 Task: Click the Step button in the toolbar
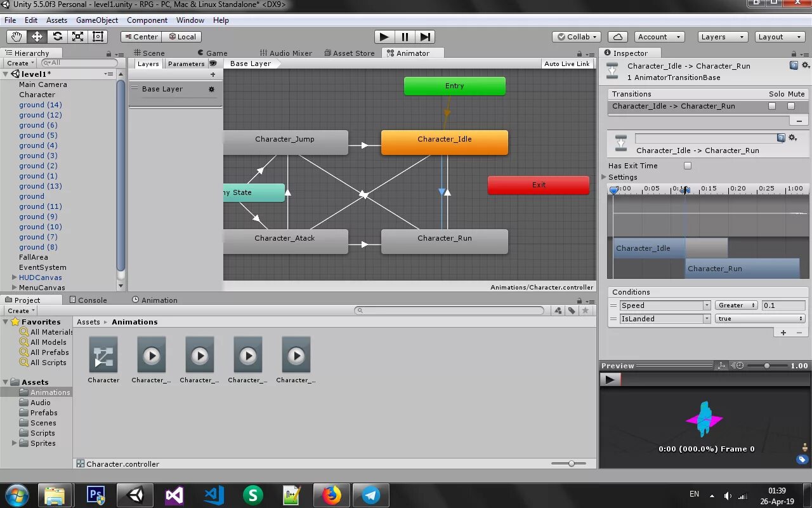coord(425,37)
